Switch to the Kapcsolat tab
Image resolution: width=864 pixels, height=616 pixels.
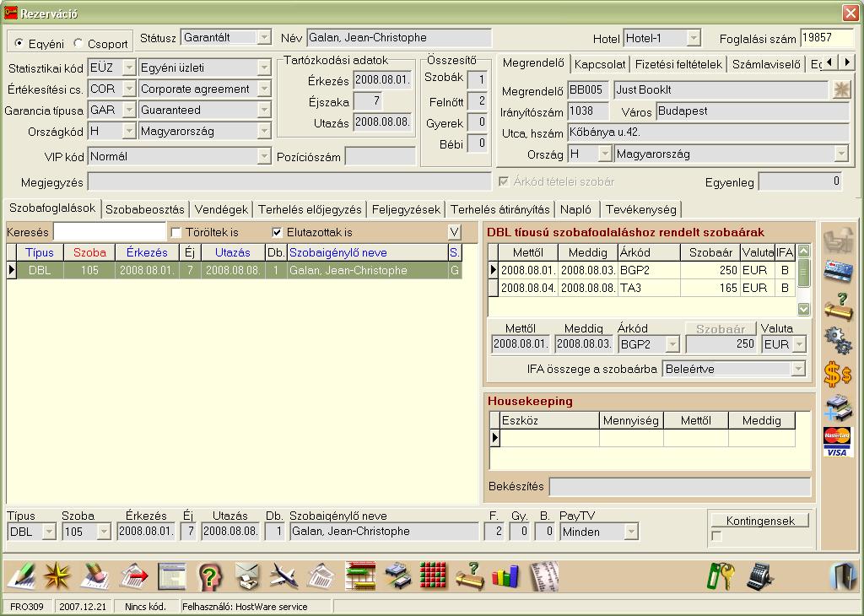click(600, 64)
